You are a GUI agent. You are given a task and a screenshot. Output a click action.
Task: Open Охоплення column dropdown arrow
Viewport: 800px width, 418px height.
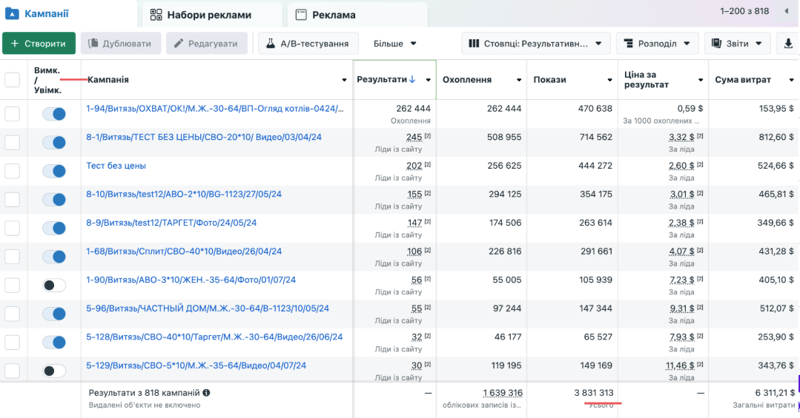[x=519, y=80]
